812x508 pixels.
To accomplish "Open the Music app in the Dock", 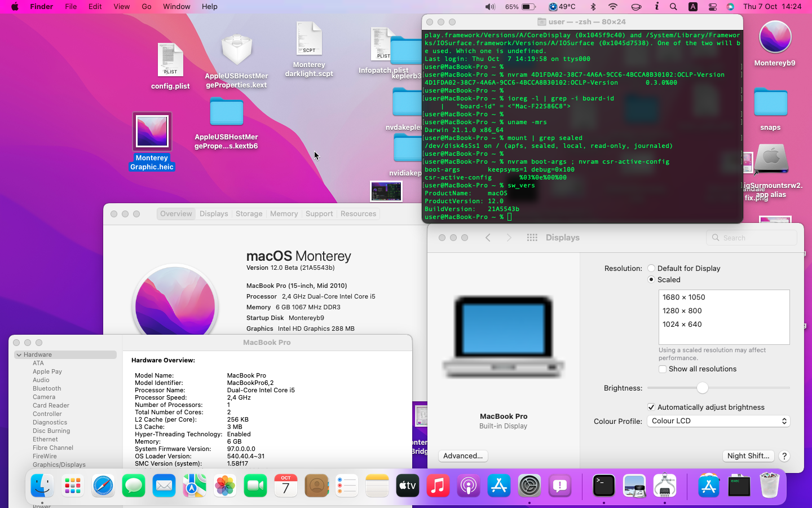I will [x=438, y=485].
